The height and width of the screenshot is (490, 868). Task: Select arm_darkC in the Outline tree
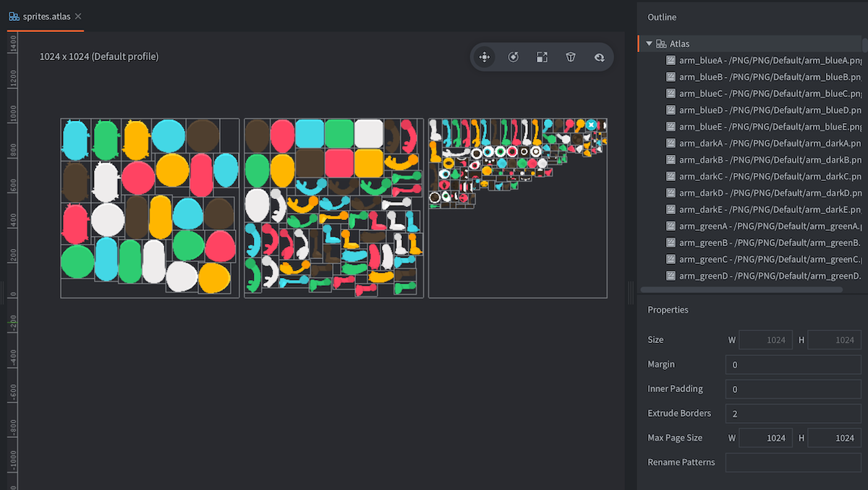coord(752,176)
